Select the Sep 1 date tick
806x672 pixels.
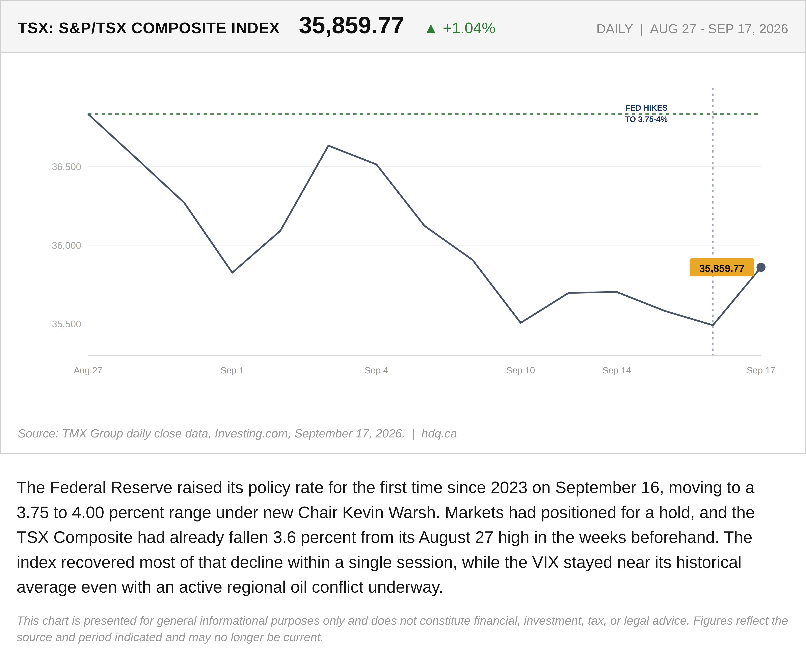(x=232, y=370)
